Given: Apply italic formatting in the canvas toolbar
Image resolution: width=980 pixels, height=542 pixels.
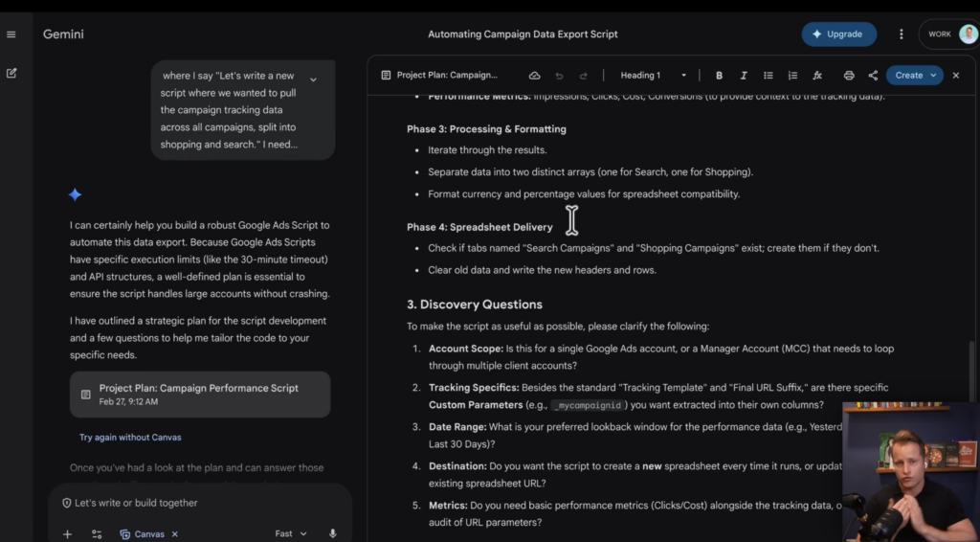Looking at the screenshot, I should (744, 76).
